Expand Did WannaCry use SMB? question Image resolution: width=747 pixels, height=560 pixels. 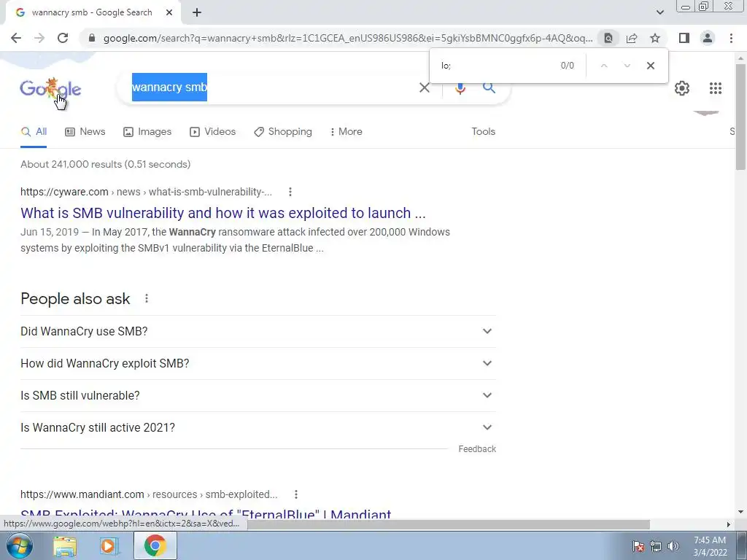click(258, 332)
